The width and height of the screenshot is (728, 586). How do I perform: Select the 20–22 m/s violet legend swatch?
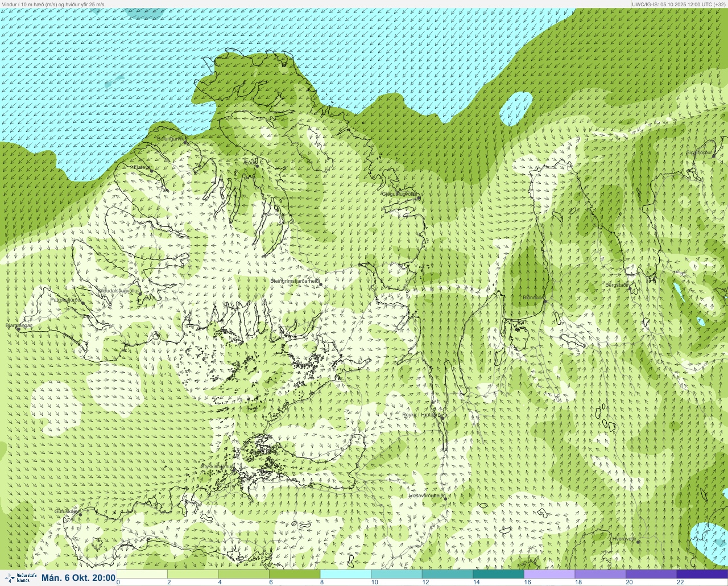coord(651,574)
